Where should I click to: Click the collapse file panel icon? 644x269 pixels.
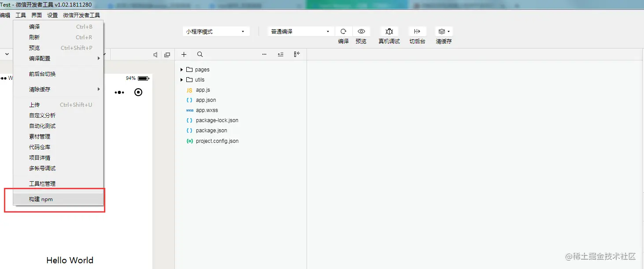[x=297, y=54]
